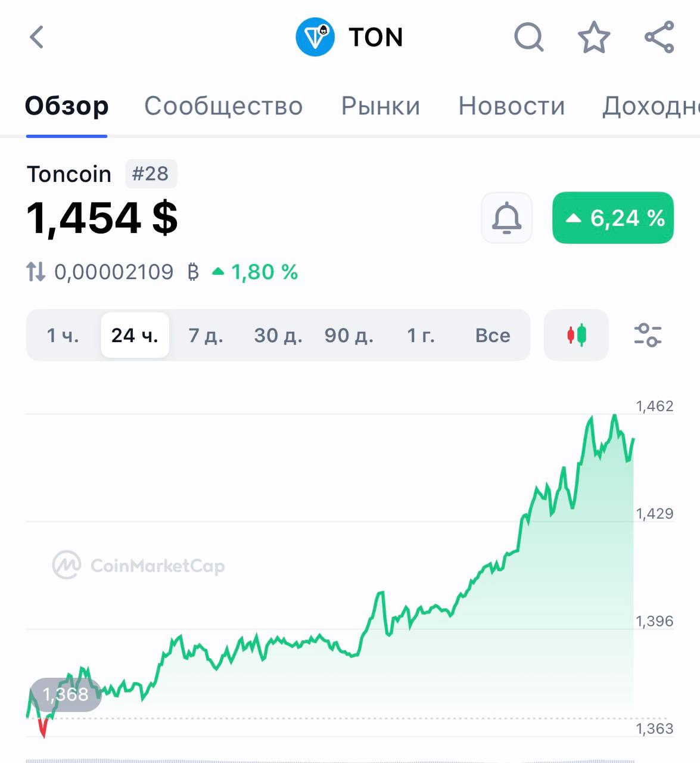
Task: Choose the 30 д. chart period
Action: [x=278, y=336]
